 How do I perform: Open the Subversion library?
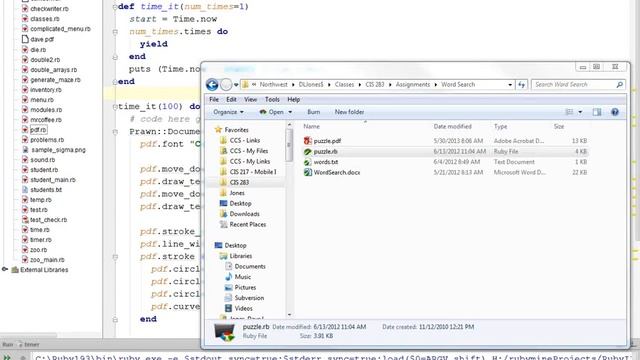coord(249,298)
